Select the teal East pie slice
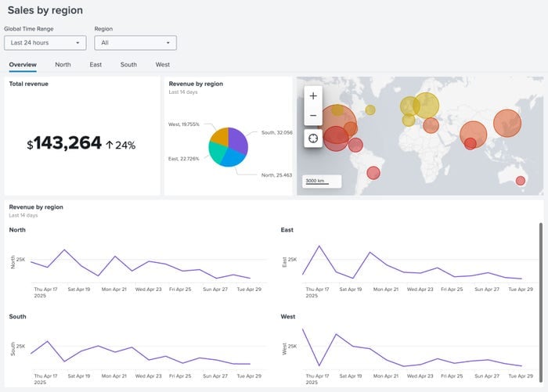 pyautogui.click(x=217, y=153)
